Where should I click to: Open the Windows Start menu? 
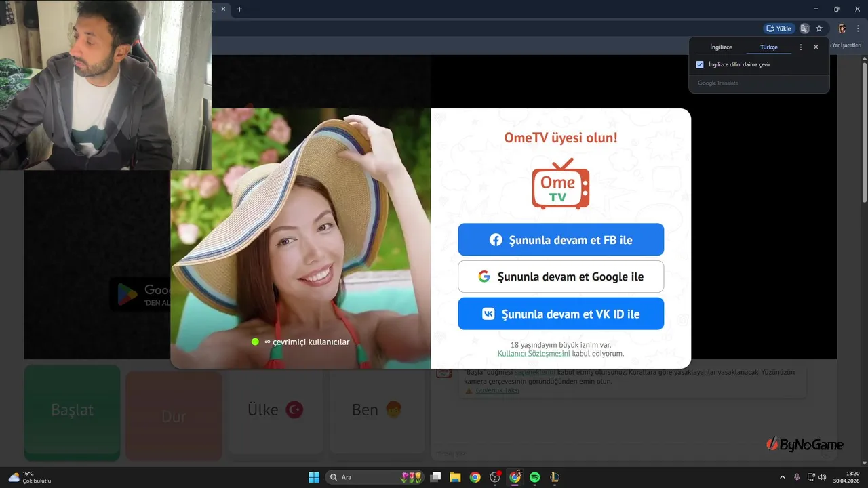coord(314,477)
